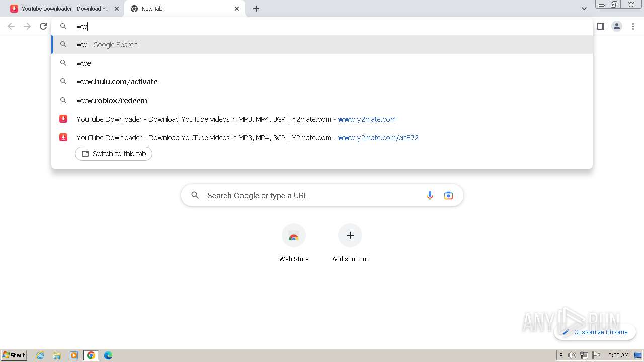Image resolution: width=644 pixels, height=362 pixels.
Task: Open the Action Center flag icon
Action: click(596, 355)
